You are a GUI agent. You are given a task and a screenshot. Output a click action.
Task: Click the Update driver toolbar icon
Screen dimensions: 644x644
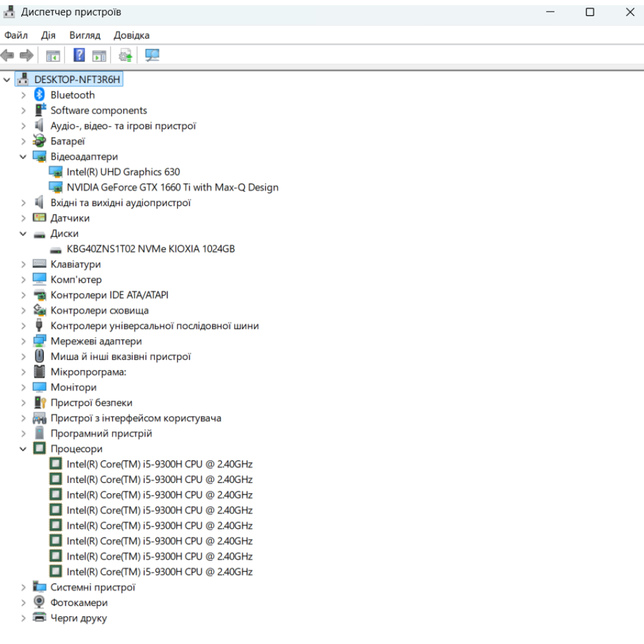click(126, 56)
